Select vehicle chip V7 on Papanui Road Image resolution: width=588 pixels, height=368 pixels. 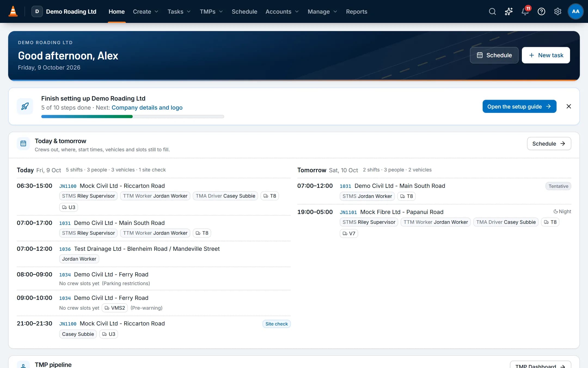349,233
